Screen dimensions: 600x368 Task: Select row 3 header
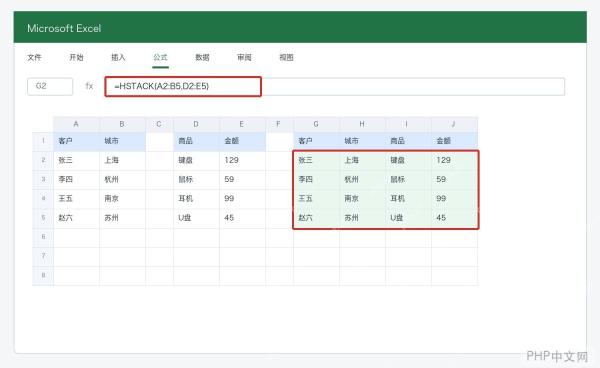pyautogui.click(x=43, y=179)
